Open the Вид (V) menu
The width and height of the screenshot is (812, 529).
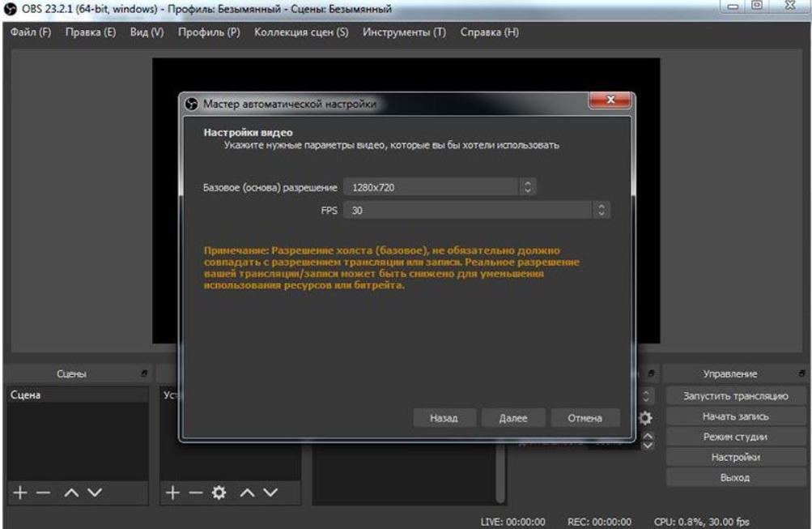(147, 32)
